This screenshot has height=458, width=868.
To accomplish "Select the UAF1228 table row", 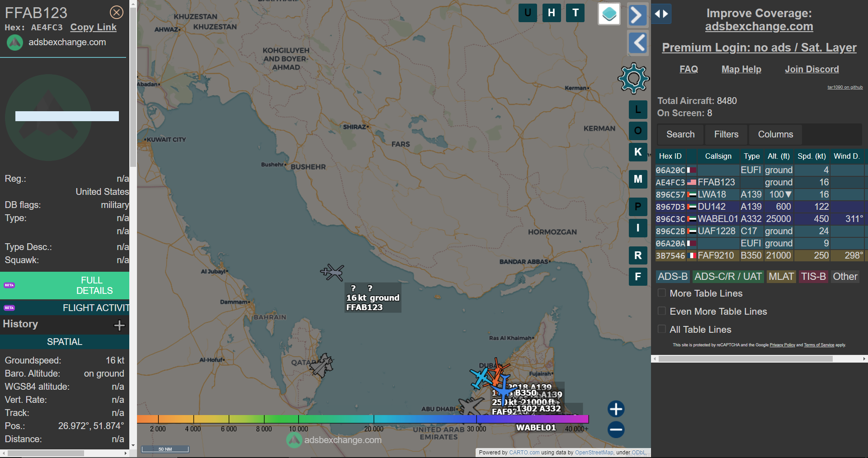I will point(759,231).
